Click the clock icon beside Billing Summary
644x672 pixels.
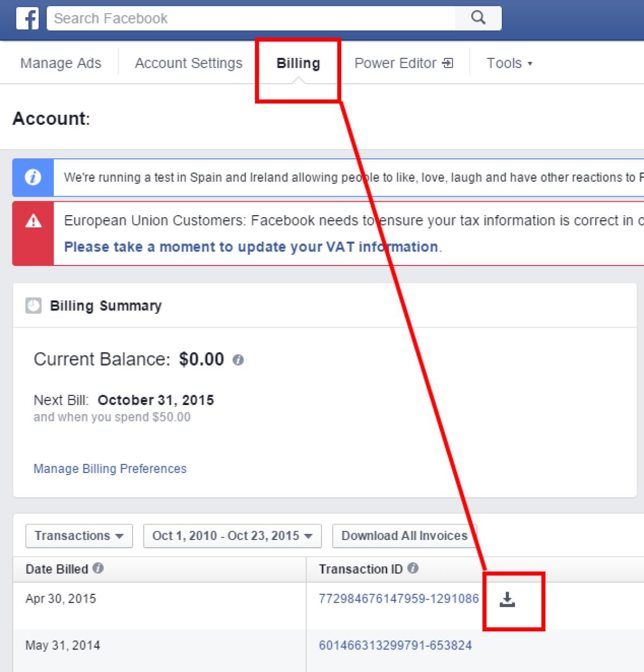tap(33, 306)
